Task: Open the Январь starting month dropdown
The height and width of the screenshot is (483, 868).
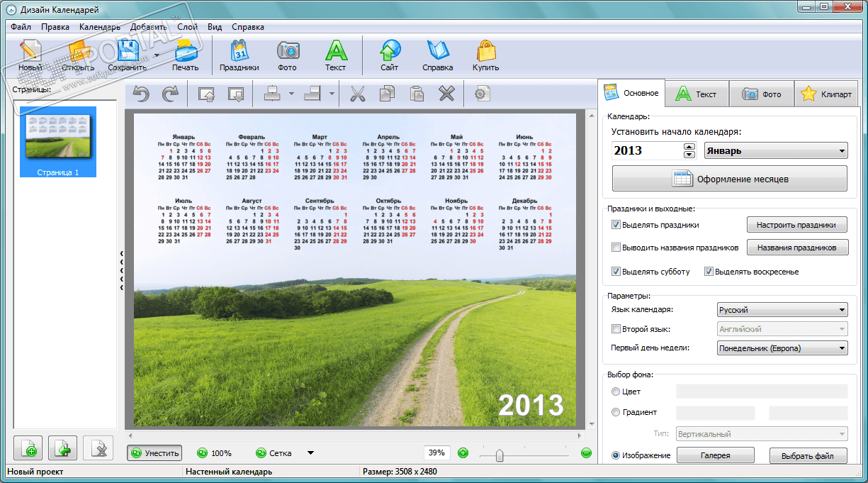Action: coord(776,150)
